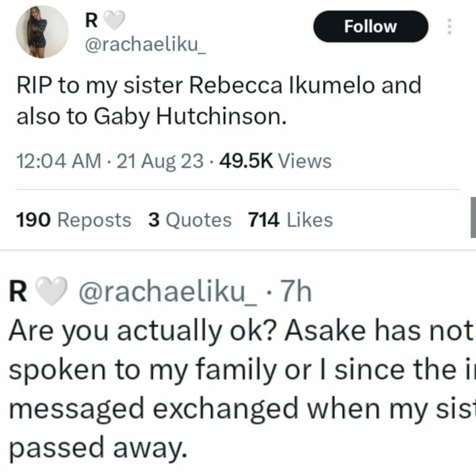Click the 12:04 AM timestamp
476x476 pixels.
(58, 161)
